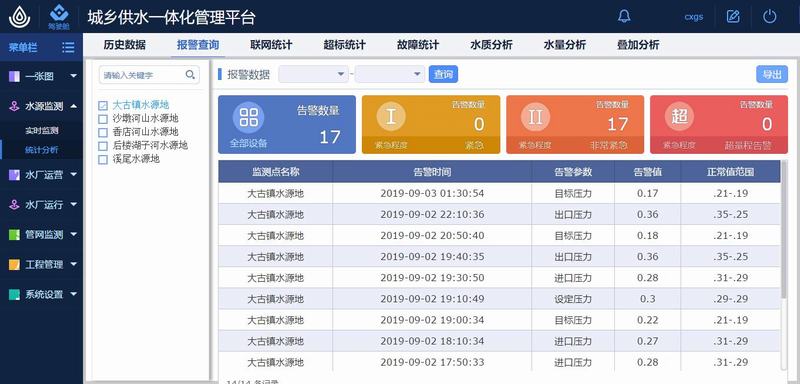
Task: Switch to the 水量分析 tab
Action: [x=564, y=45]
